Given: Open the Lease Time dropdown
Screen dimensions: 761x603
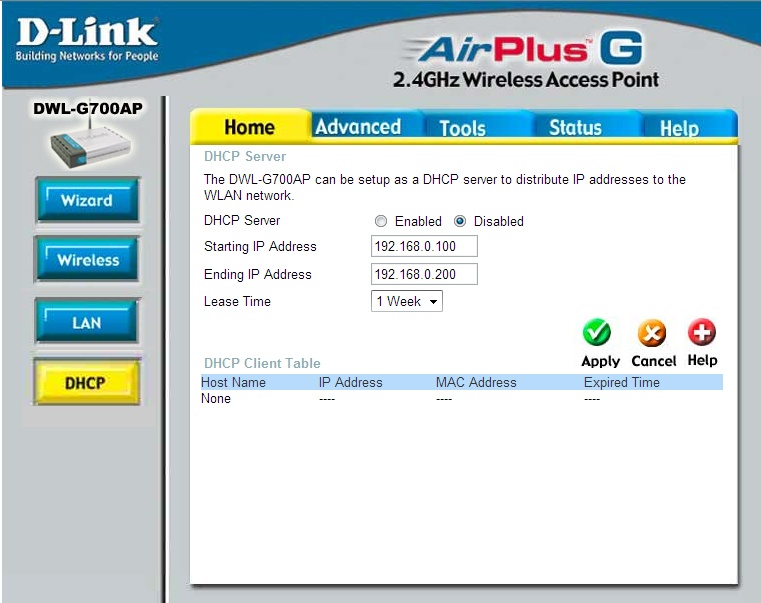Looking at the screenshot, I should coord(407,301).
